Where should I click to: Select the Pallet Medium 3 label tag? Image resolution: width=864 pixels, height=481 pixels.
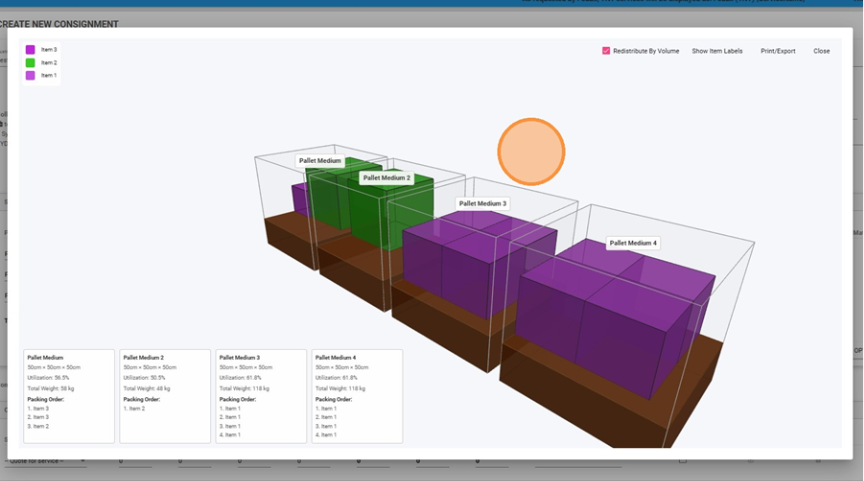[x=482, y=203]
